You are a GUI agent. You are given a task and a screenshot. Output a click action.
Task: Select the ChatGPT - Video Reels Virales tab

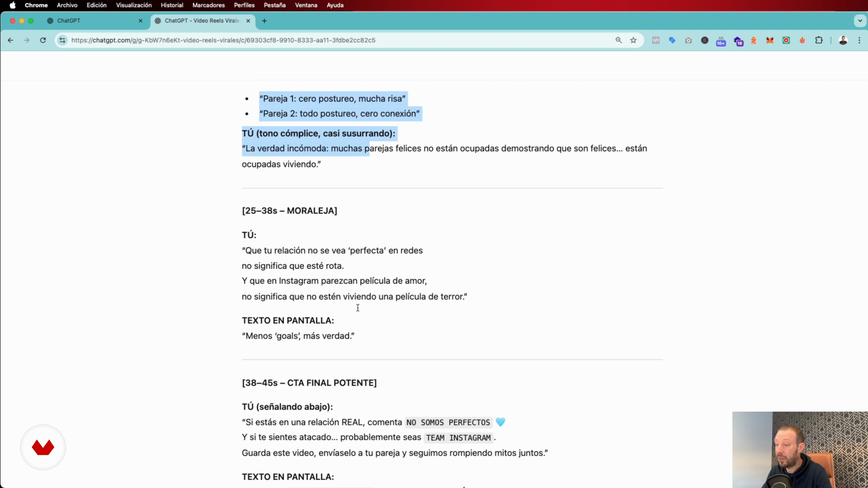pos(203,21)
